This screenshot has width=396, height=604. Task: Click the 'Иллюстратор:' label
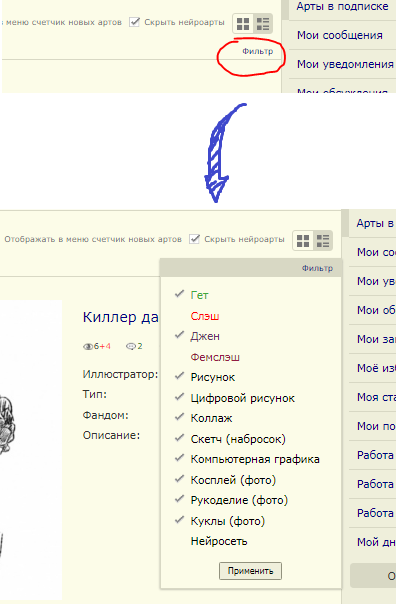[x=120, y=374]
